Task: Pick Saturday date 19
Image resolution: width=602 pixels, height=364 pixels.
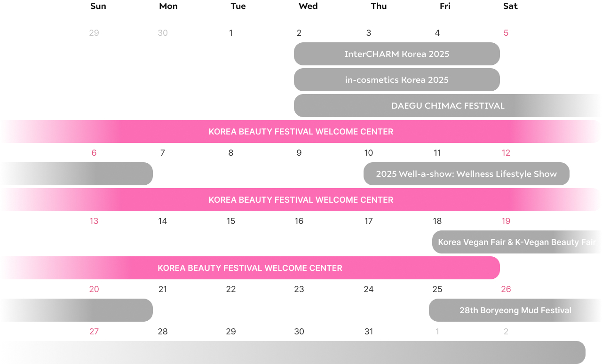Action: (x=506, y=221)
